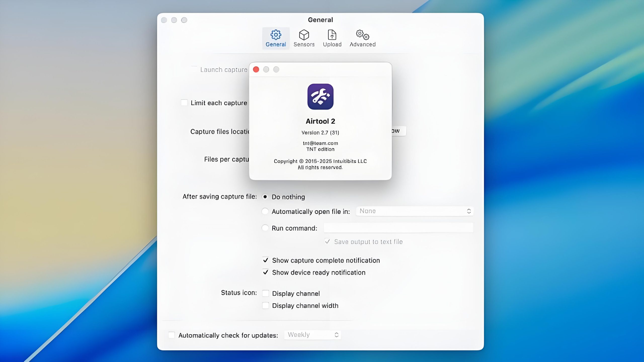Click the about window's minimize button
Viewport: 644px width, 362px height.
[266, 69]
